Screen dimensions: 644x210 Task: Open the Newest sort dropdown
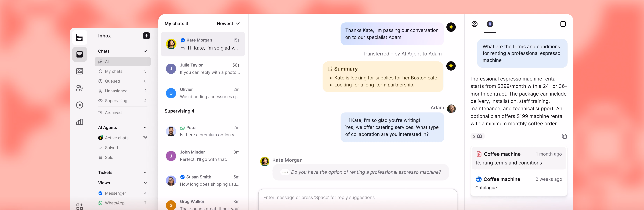(228, 23)
